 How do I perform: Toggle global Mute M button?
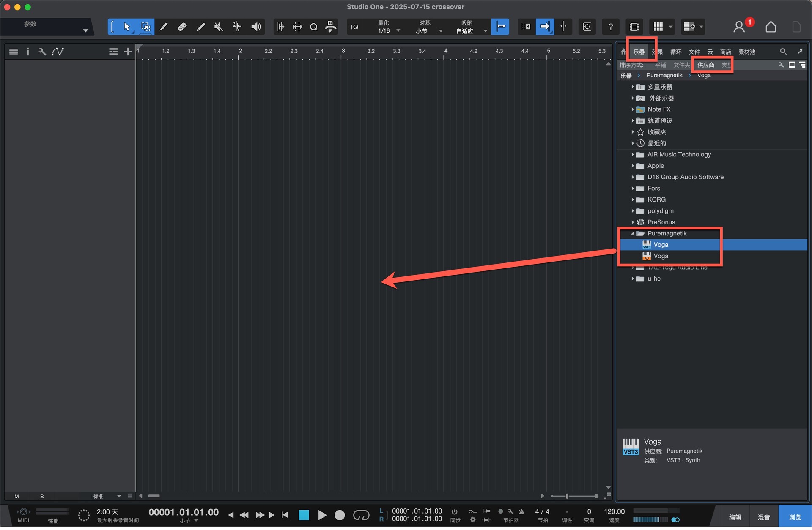(x=16, y=497)
